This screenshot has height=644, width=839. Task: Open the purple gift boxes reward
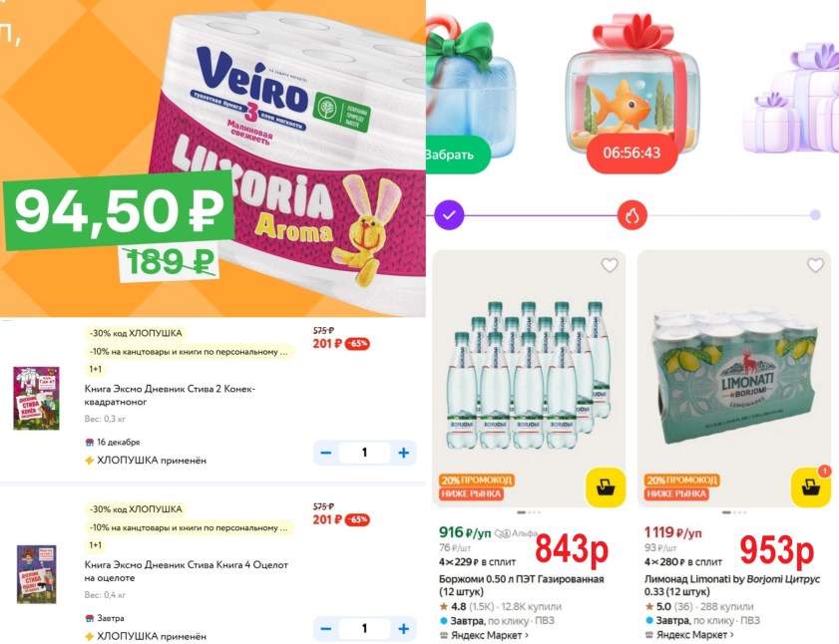point(792,99)
